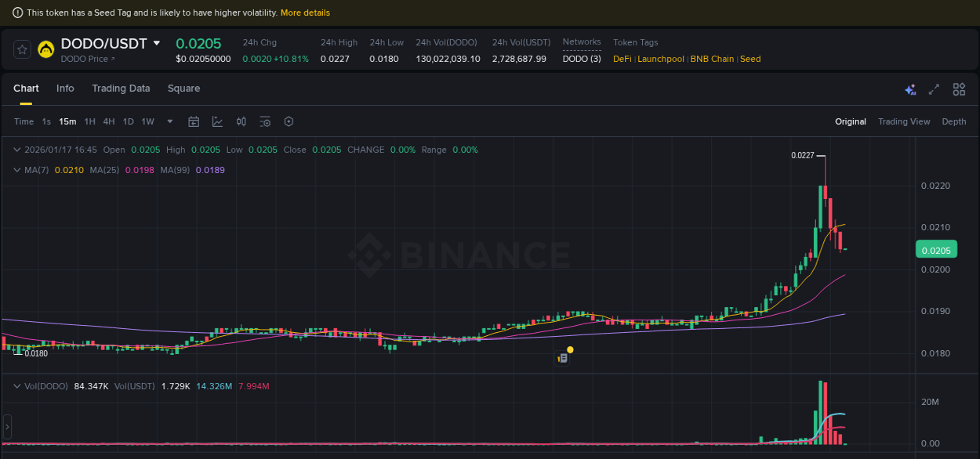Select the 15m timeframe interval
The height and width of the screenshot is (459, 980).
pyautogui.click(x=67, y=121)
